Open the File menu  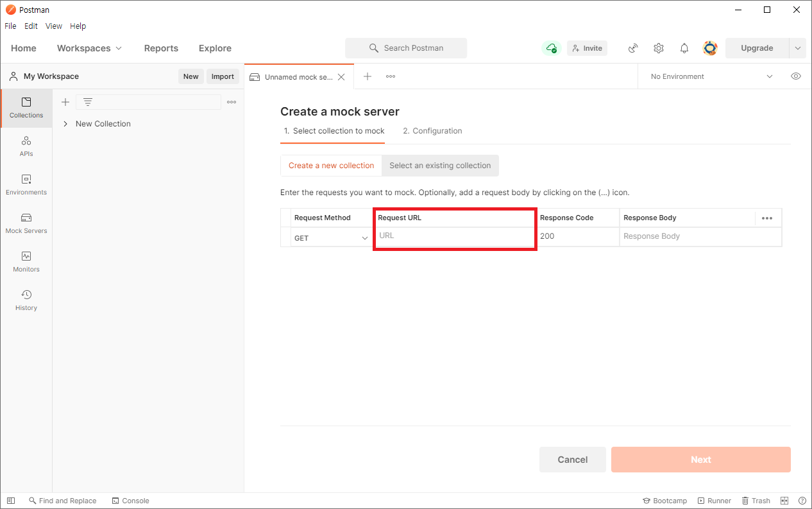tap(10, 26)
